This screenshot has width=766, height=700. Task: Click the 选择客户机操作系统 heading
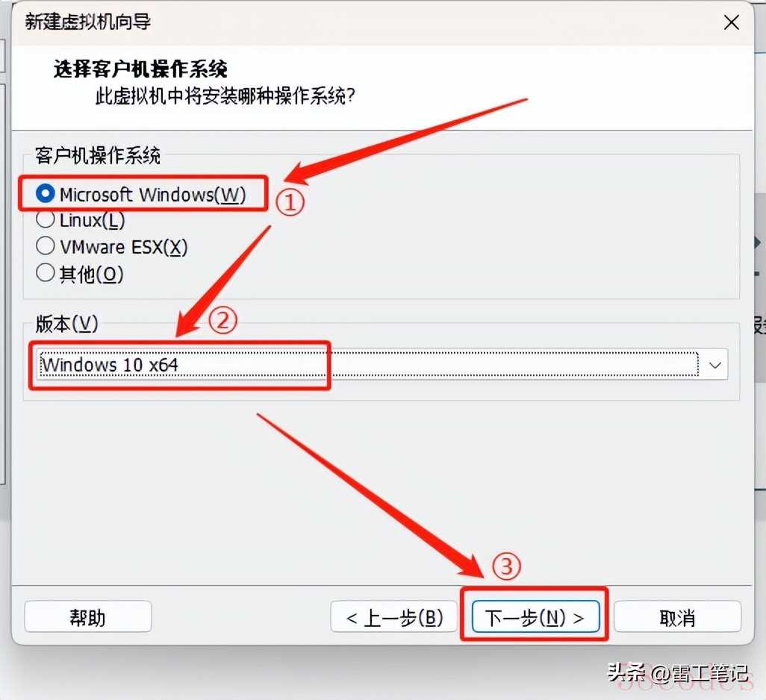pyautogui.click(x=140, y=69)
